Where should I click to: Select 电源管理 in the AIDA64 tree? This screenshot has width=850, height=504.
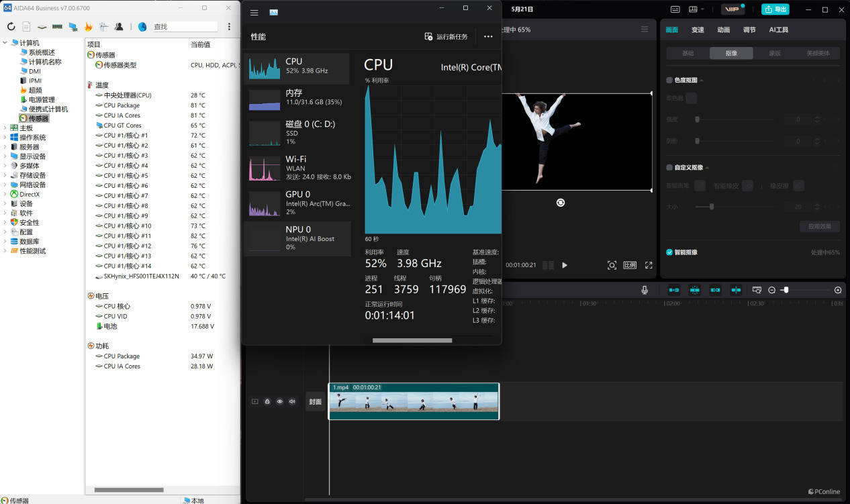pos(42,99)
